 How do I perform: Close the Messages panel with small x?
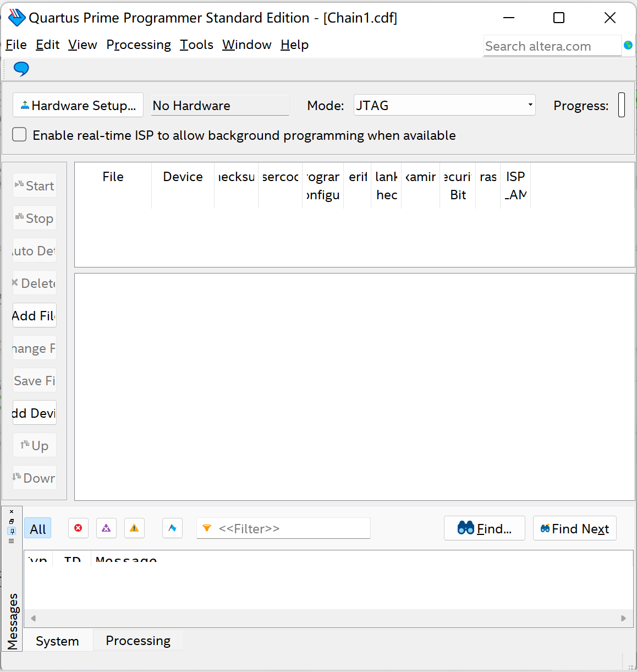point(12,512)
